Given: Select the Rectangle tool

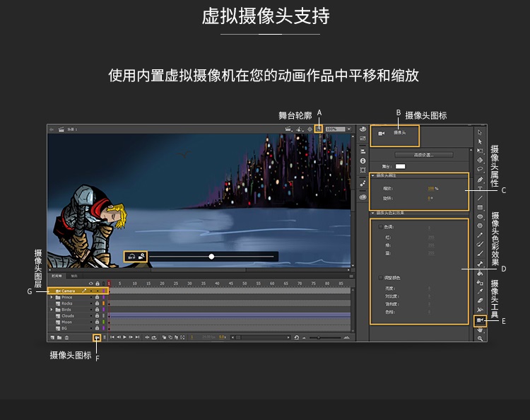Looking at the screenshot, I should pyautogui.click(x=480, y=207).
